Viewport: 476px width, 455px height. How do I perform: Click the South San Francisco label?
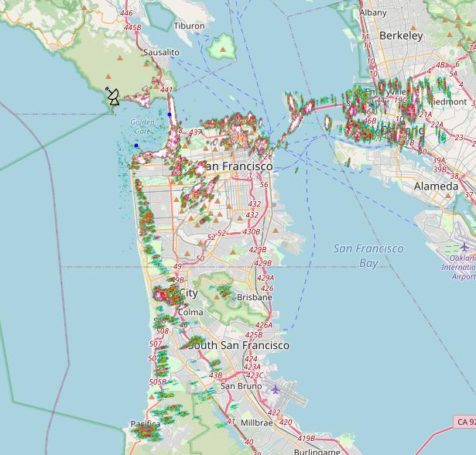click(x=239, y=345)
